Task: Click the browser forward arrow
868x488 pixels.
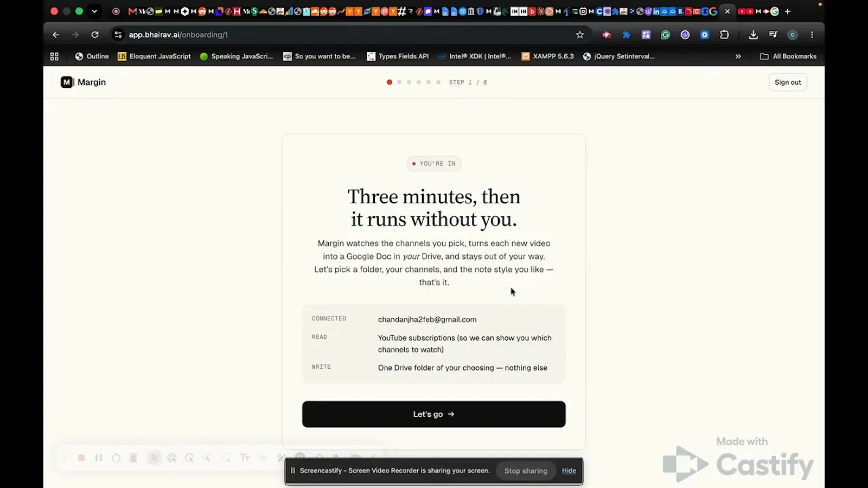Action: [x=75, y=35]
